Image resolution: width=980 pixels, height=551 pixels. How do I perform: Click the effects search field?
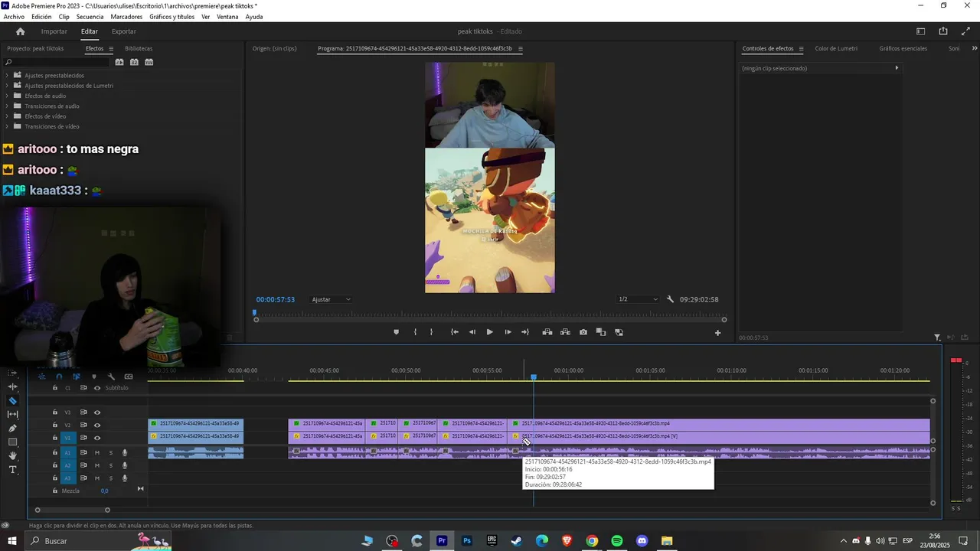pos(57,62)
